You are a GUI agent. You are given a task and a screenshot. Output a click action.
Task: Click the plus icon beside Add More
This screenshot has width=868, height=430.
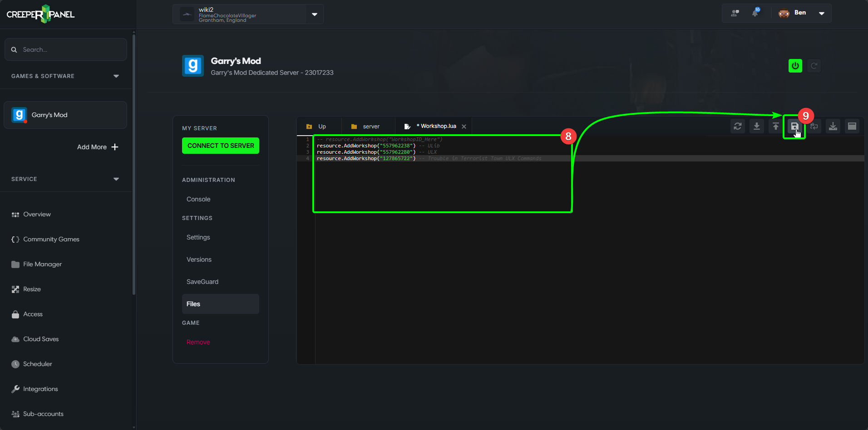click(115, 147)
